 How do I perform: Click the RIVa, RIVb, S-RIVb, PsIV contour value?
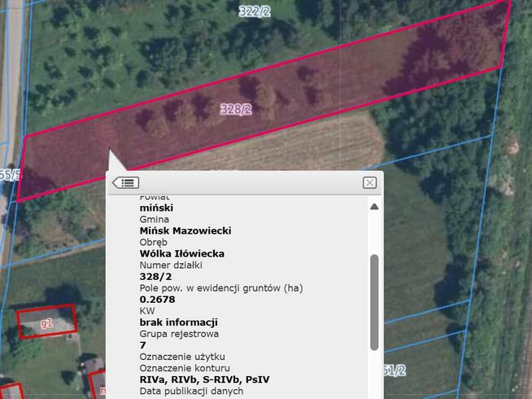pos(204,379)
